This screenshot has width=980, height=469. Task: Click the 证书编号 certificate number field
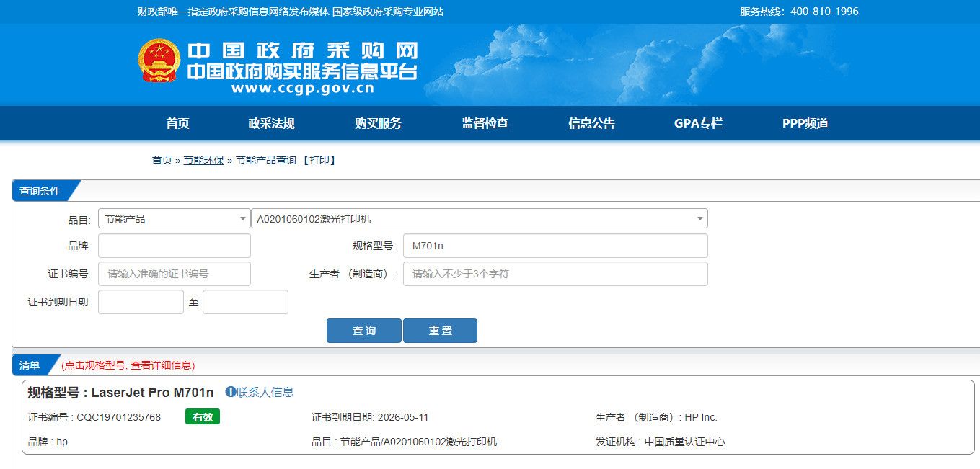pyautogui.click(x=174, y=274)
